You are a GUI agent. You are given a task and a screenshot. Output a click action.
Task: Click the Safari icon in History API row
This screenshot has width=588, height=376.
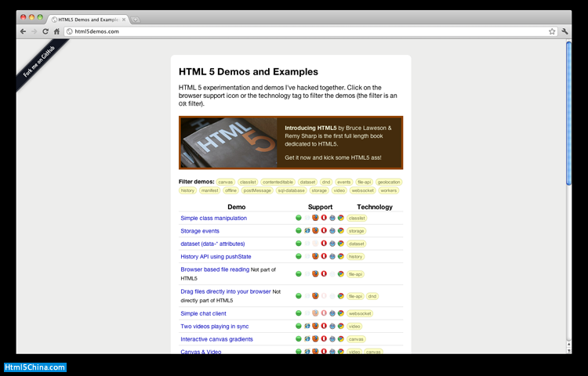tap(332, 256)
